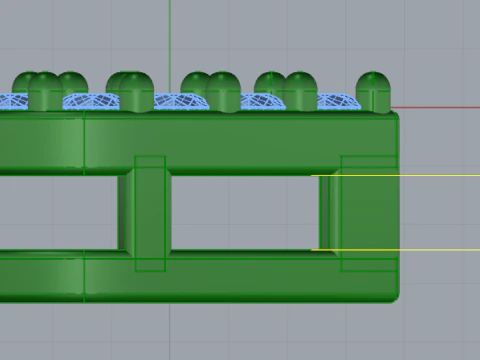Select the isolated prong dome at far right
This screenshot has width=480, height=360.
click(x=373, y=92)
